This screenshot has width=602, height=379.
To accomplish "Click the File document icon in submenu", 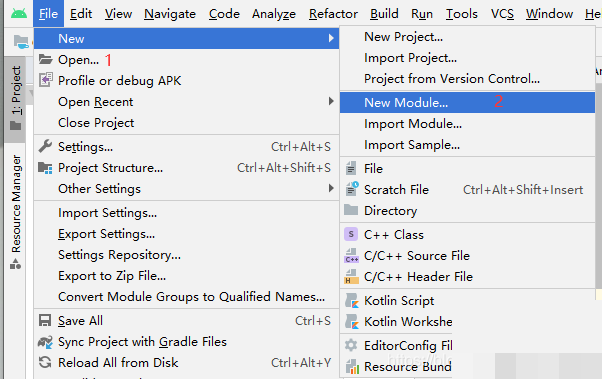I will 351,168.
